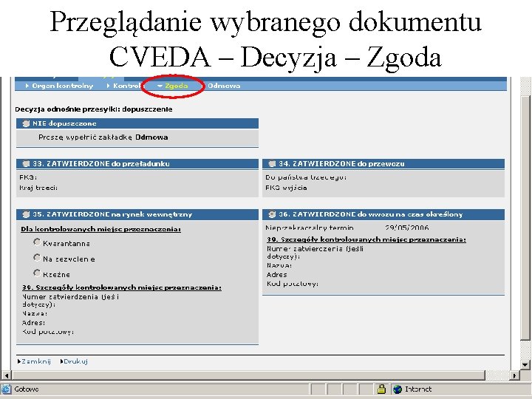Click the horizontal scrollbar thumb

[x=248, y=375]
